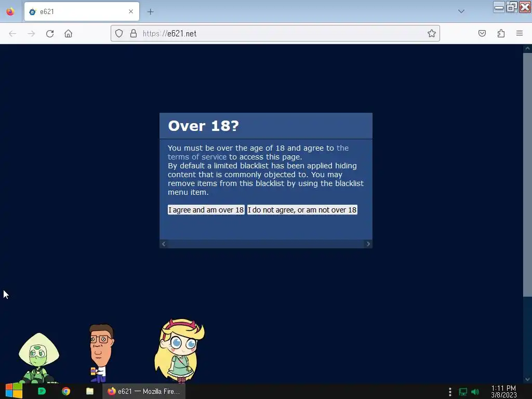Viewport: 532px width, 399px height.
Task: Click the Firefox logo in the title bar
Action: coord(10,11)
